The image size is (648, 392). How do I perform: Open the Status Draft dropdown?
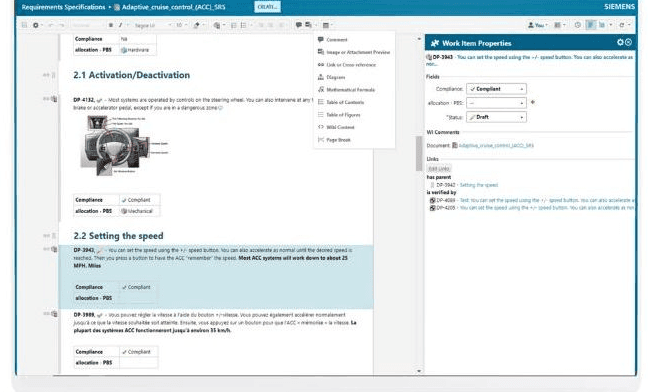click(496, 117)
